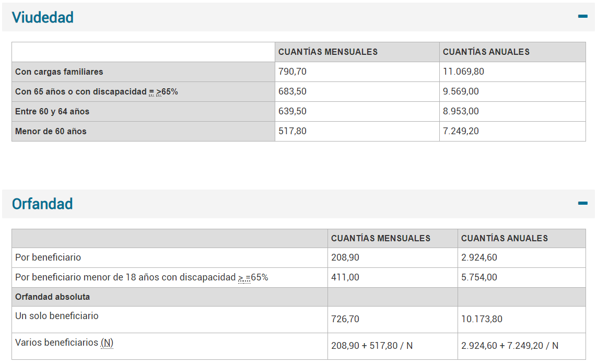Click the annual amount 11.069,80
This screenshot has height=364, width=597.
point(463,72)
